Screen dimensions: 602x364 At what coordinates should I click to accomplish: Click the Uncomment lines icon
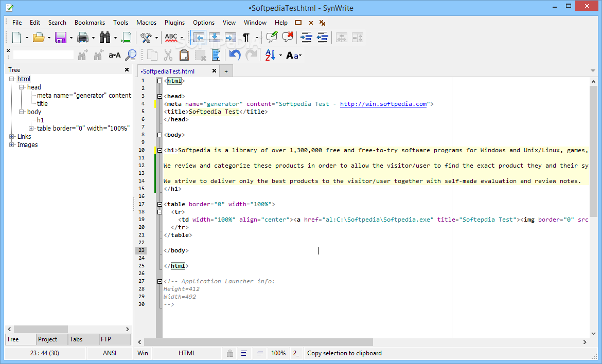(x=288, y=37)
